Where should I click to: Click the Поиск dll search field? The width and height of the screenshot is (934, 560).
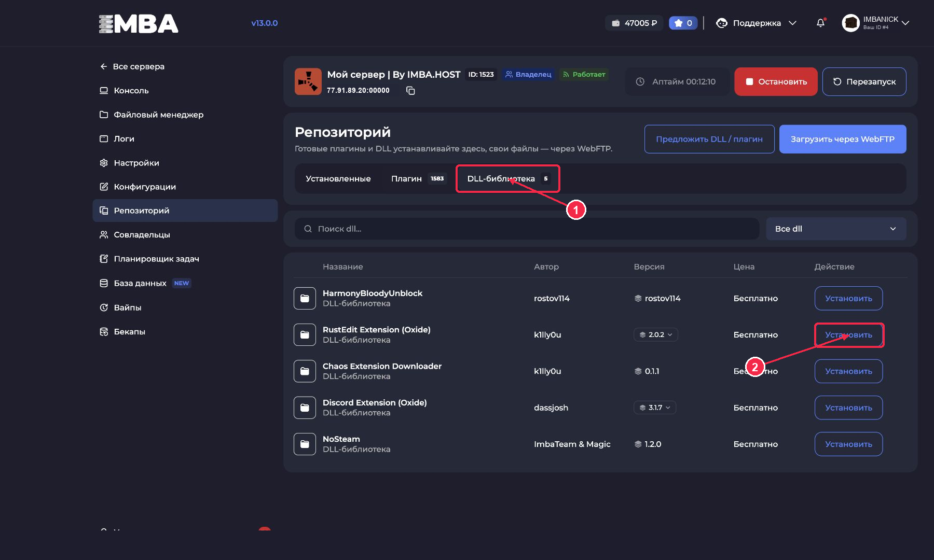[527, 229]
